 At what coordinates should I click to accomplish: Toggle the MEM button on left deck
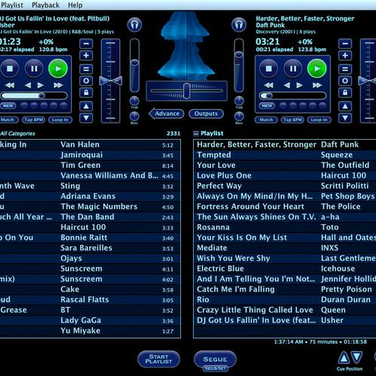coord(8,106)
